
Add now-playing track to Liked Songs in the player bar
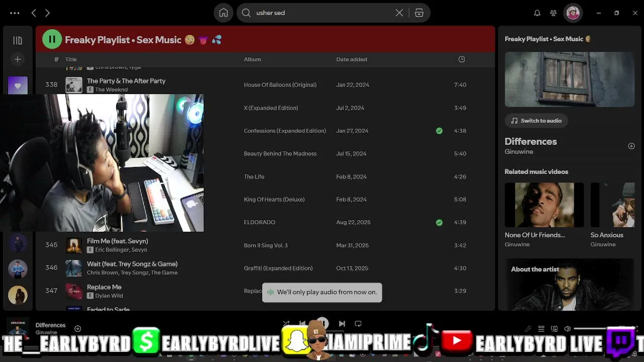click(x=77, y=329)
